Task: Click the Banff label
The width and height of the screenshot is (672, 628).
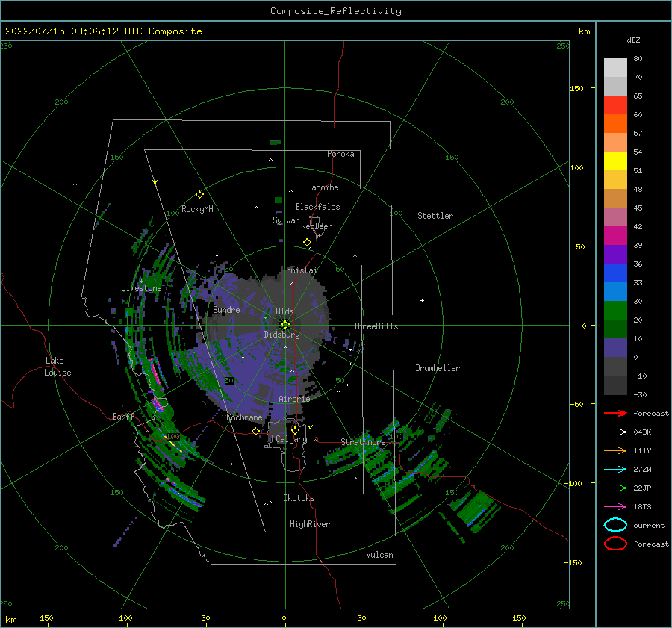Action: [x=123, y=416]
